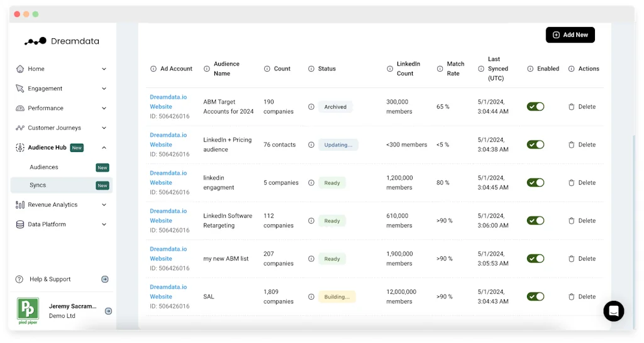Viewport: 644px width, 343px height.
Task: Click the Archived status badge
Action: [x=336, y=107]
